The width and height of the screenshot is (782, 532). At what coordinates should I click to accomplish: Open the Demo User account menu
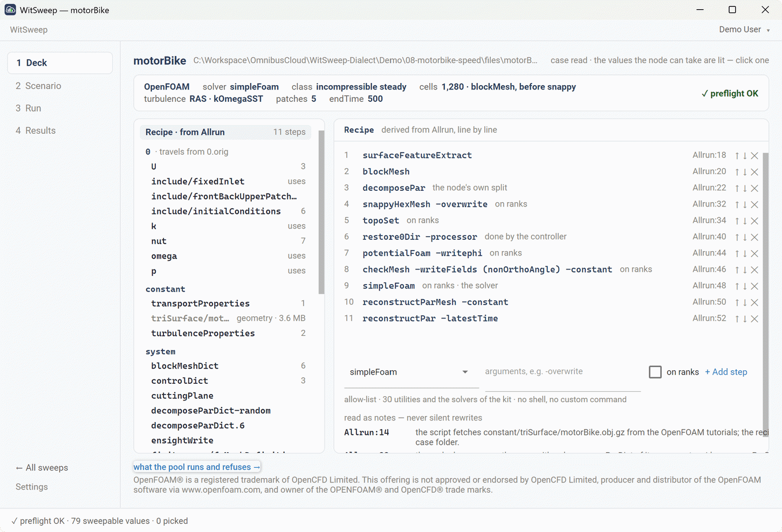[744, 30]
